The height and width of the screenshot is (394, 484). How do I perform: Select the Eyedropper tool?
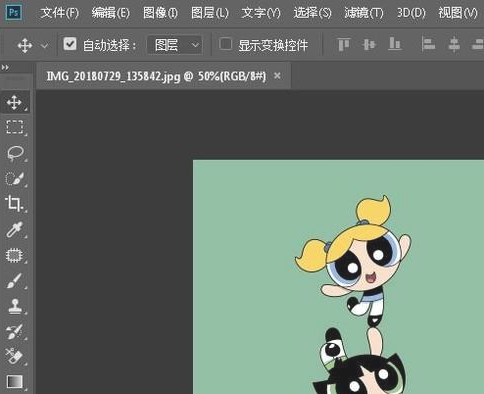14,230
